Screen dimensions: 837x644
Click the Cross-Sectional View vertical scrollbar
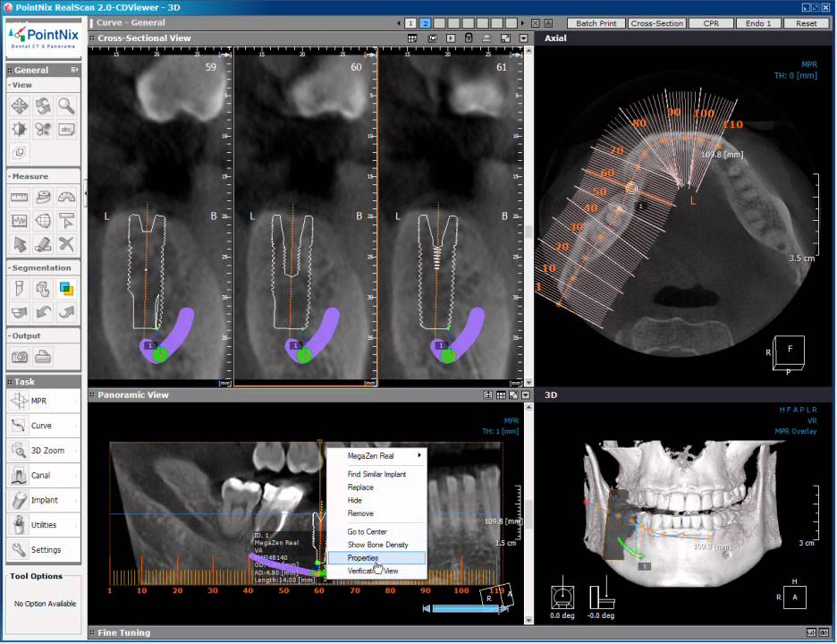(x=529, y=216)
